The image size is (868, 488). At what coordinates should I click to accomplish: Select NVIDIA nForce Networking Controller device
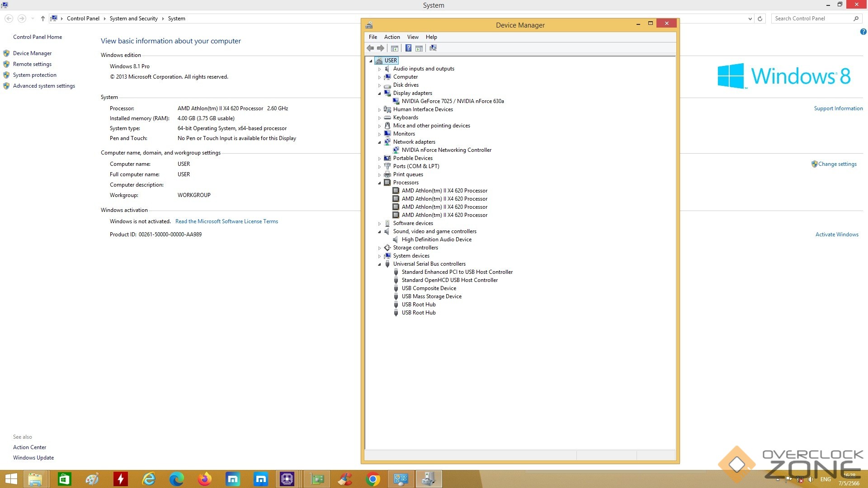tap(446, 150)
